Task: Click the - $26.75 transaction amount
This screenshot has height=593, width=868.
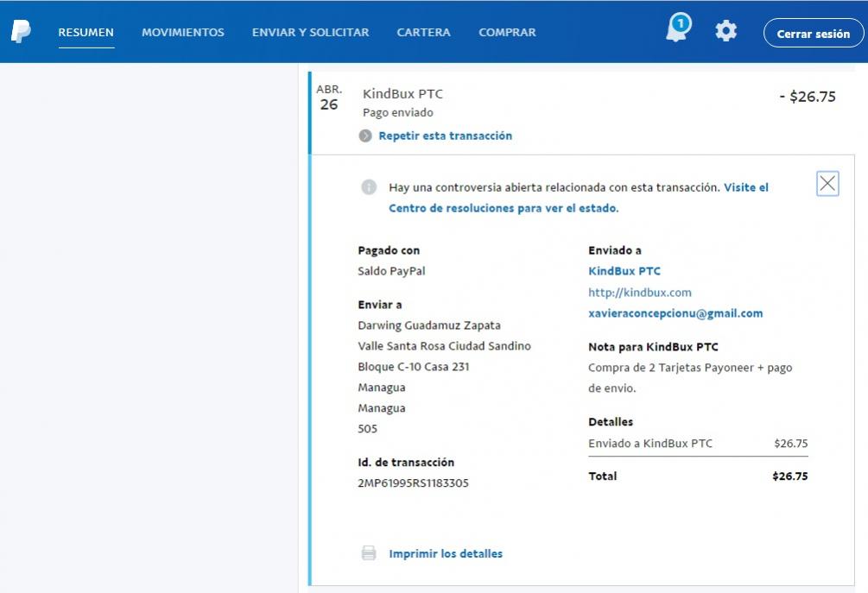Action: pos(808,97)
